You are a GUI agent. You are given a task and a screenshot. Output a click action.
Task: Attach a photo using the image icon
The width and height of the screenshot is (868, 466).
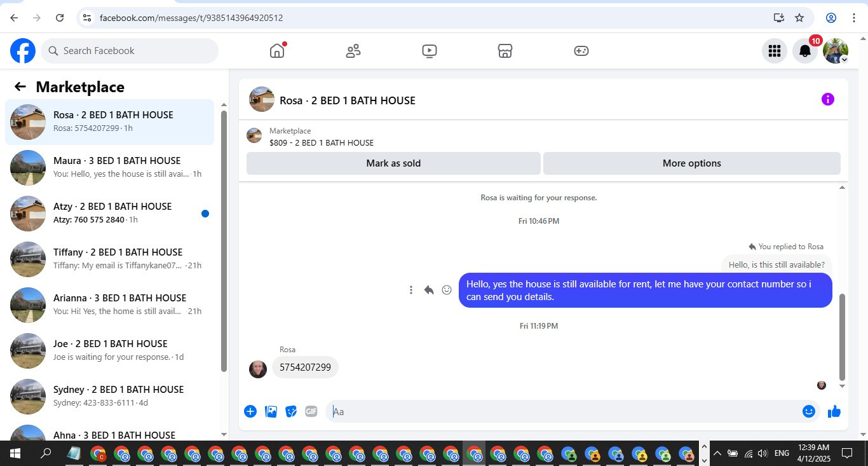click(271, 411)
